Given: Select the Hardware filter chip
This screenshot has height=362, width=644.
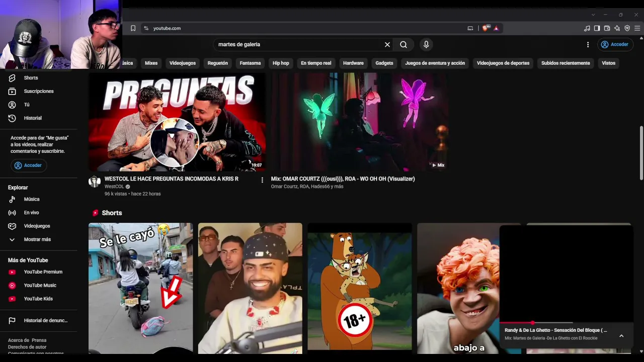Looking at the screenshot, I should (x=353, y=63).
